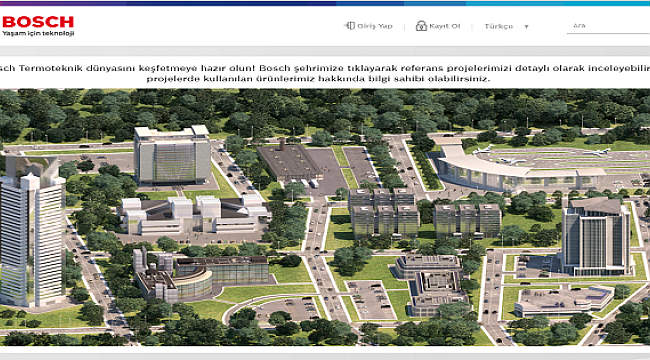Open the Kayıt Ol registration link
Screen dimensions: 650x360
tap(444, 26)
